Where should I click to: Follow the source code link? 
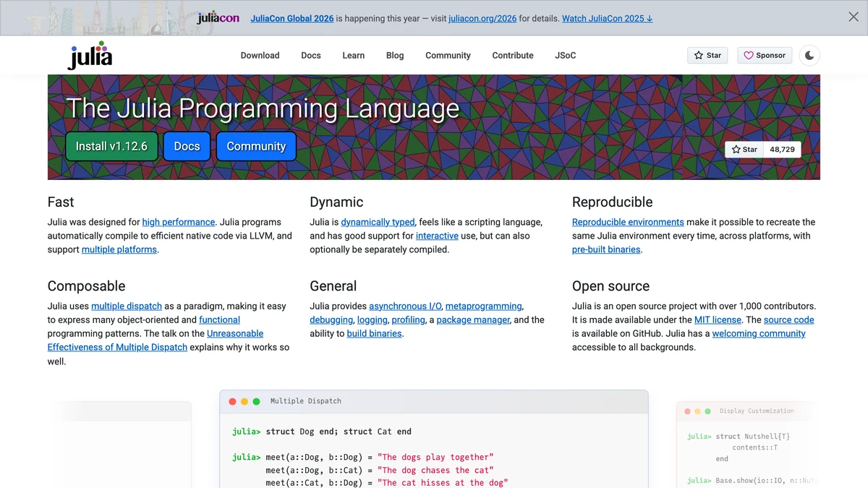pyautogui.click(x=789, y=320)
